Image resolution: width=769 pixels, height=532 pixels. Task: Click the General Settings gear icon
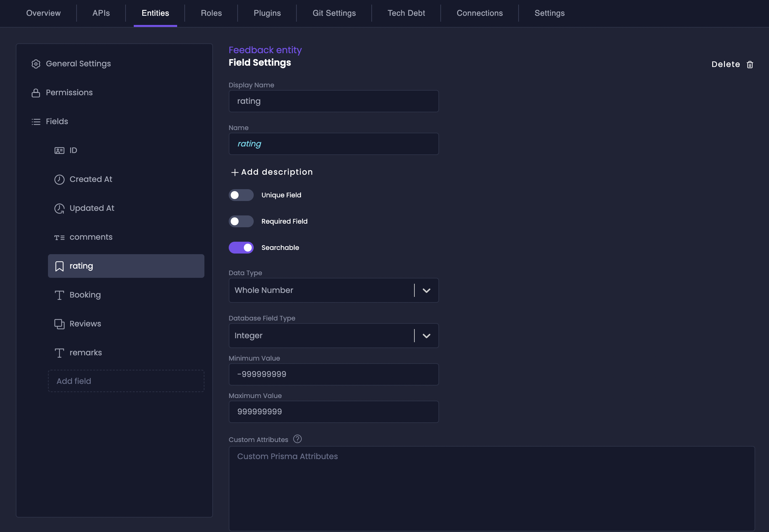click(x=36, y=64)
